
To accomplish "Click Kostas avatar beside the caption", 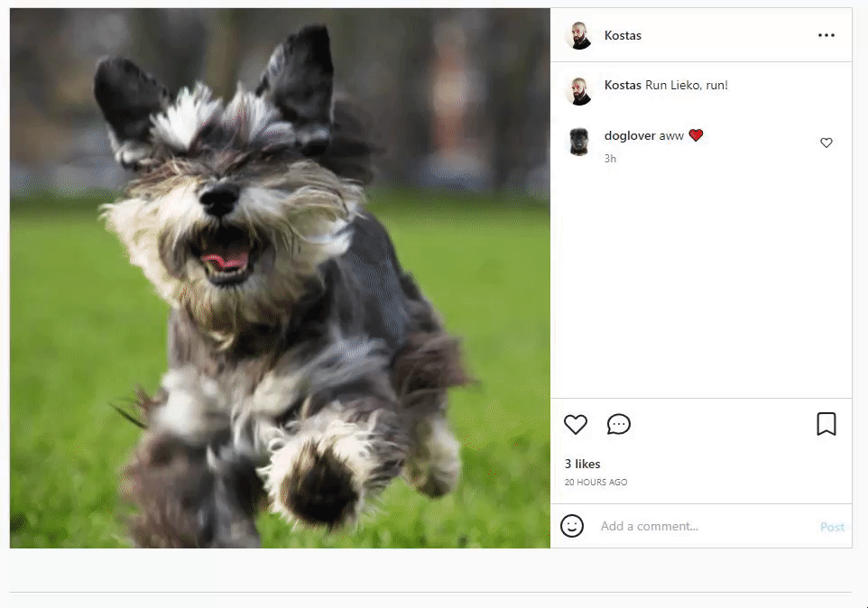I will (x=579, y=91).
